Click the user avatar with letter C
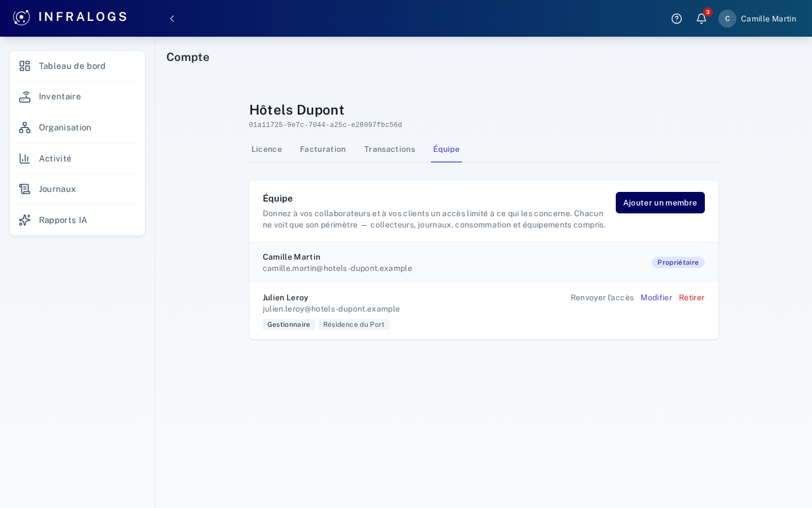The image size is (812, 508). (727, 19)
